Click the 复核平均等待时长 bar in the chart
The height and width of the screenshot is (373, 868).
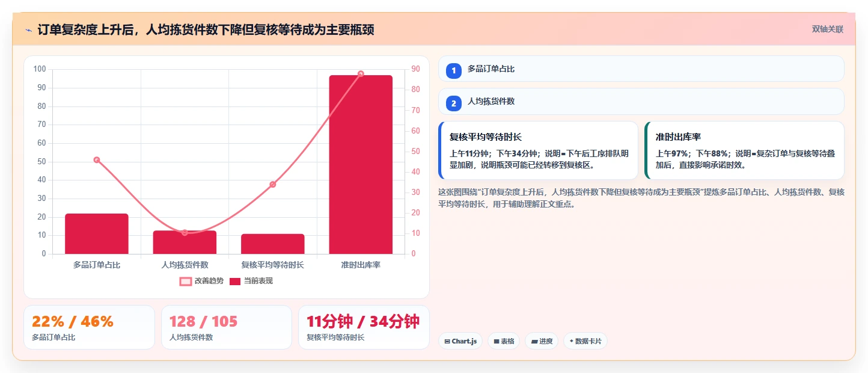pyautogui.click(x=273, y=244)
